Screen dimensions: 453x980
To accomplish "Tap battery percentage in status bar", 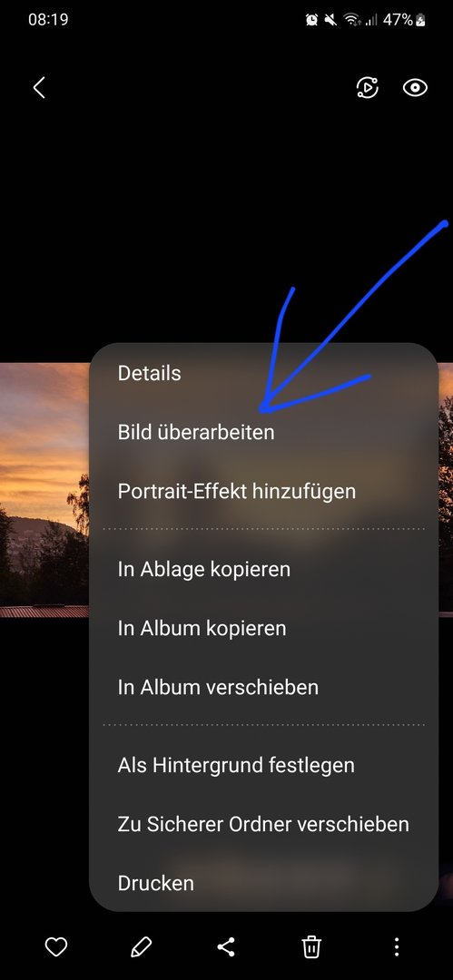I will pyautogui.click(x=398, y=19).
